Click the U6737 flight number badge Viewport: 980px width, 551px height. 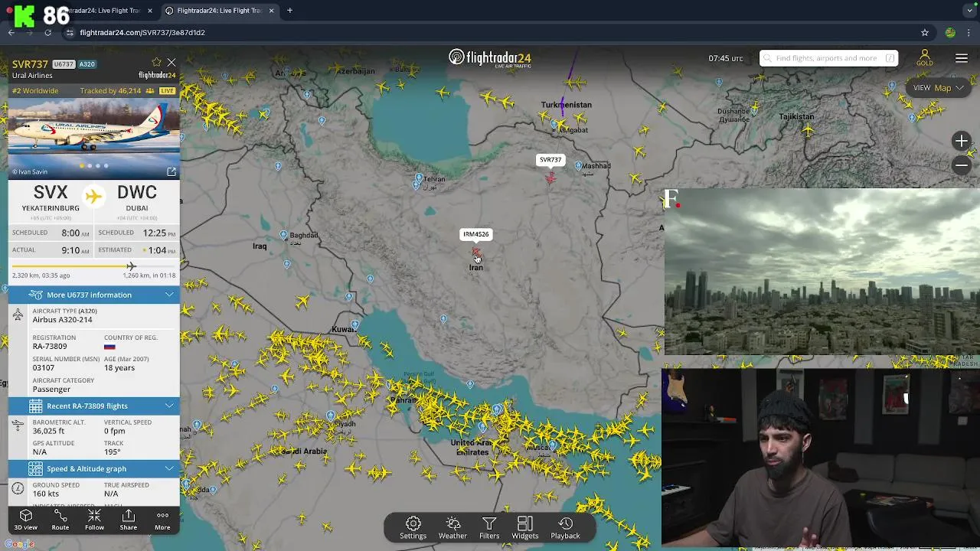[64, 64]
